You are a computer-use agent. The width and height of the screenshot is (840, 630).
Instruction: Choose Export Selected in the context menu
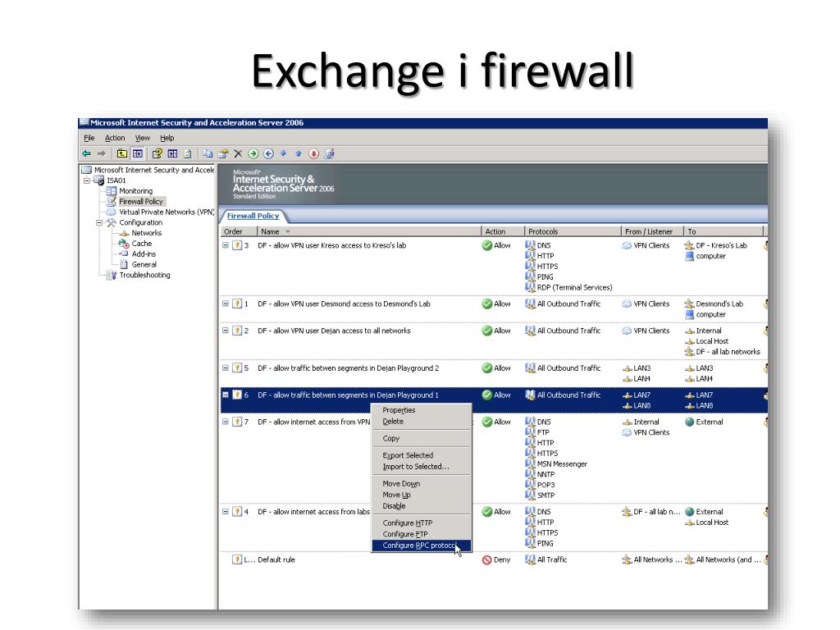[421, 455]
